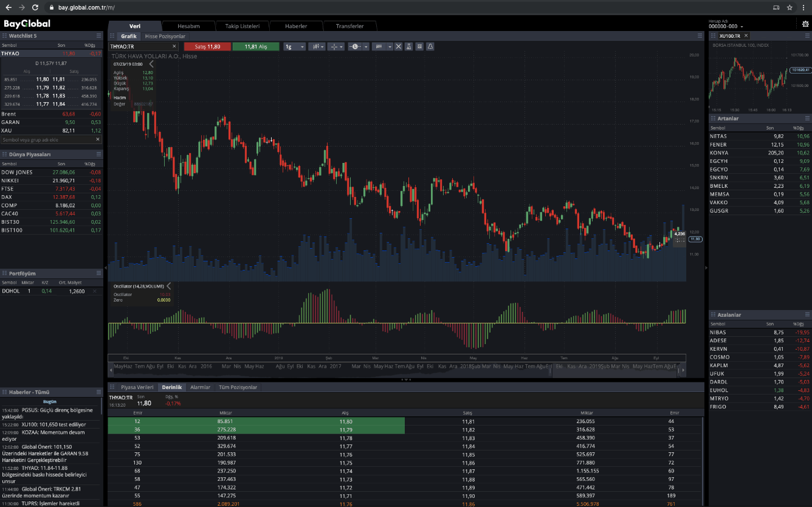Image resolution: width=812 pixels, height=507 pixels.
Task: Click the X tool in chart toolbar
Action: point(398,46)
